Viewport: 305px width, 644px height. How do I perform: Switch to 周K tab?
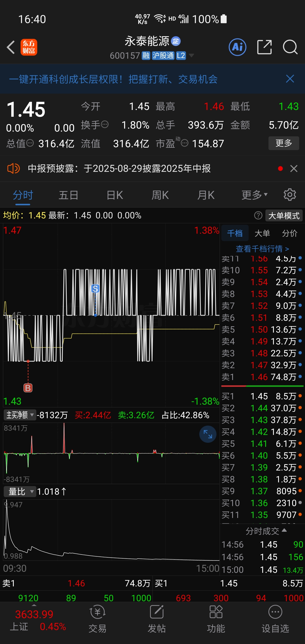click(x=160, y=195)
